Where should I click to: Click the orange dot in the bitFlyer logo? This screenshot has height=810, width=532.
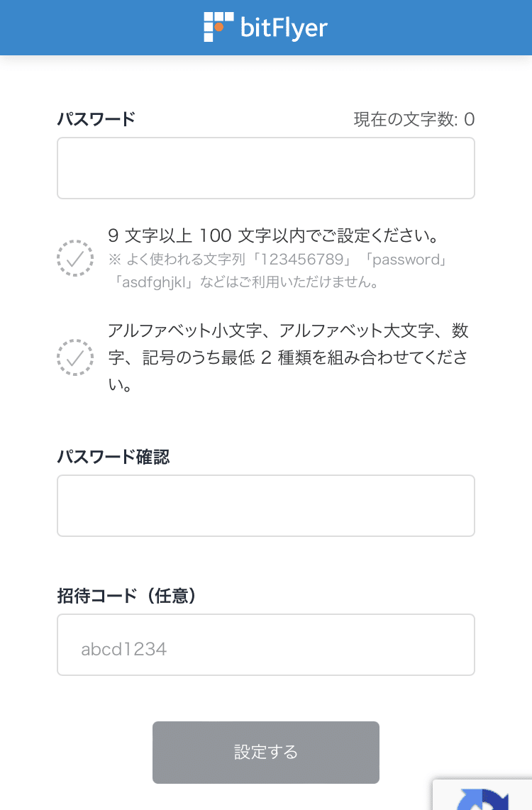tap(219, 26)
